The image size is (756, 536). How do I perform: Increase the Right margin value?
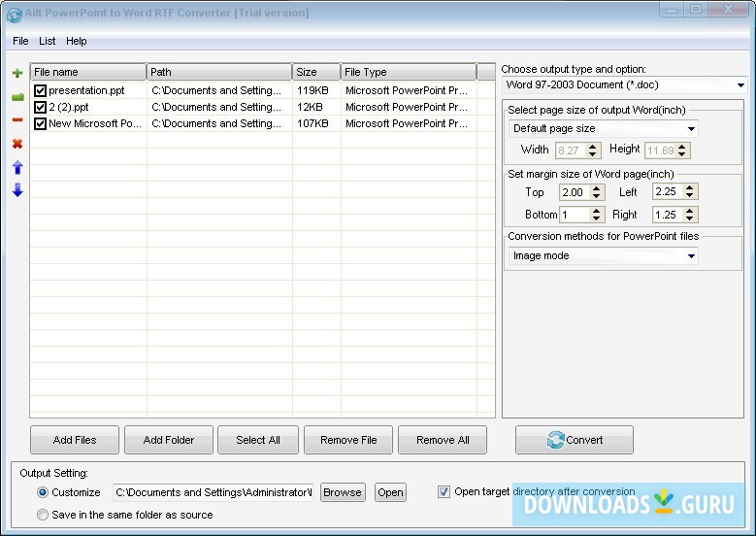tap(690, 211)
